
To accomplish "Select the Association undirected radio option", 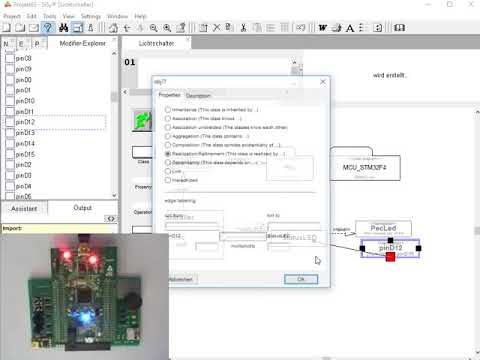I will point(168,127).
